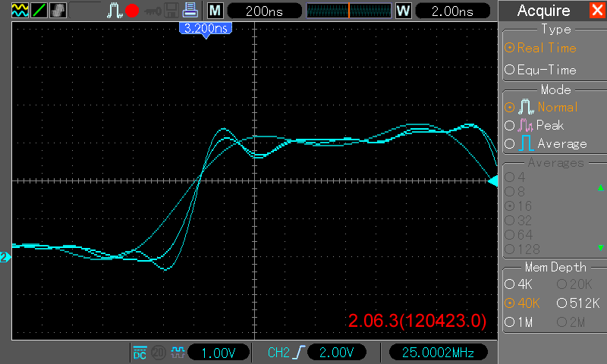Click the 200ns main timebase value
This screenshot has height=364, width=607.
264,11
